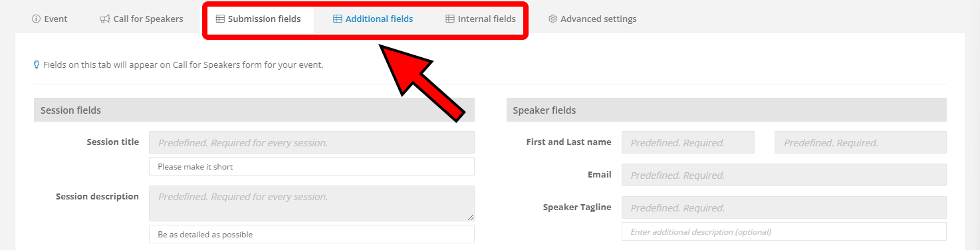Viewport: 980px width, 250px height.
Task: Click the predefined Email field
Action: (x=784, y=175)
